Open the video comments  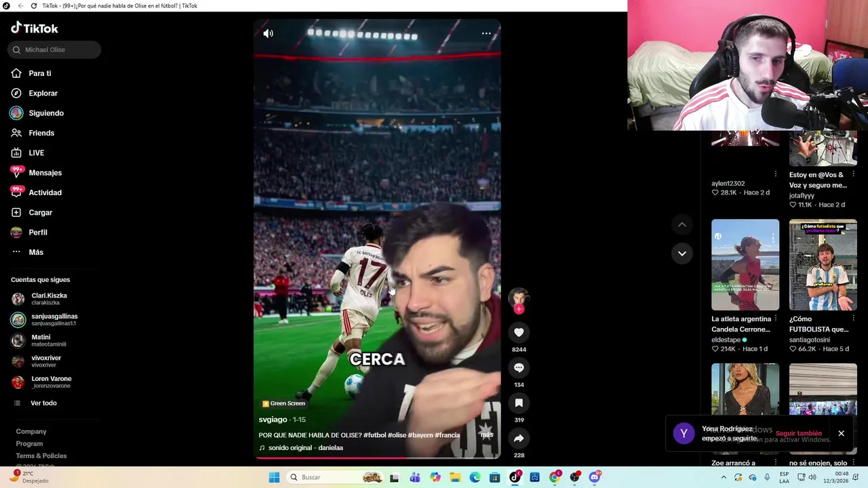point(519,367)
